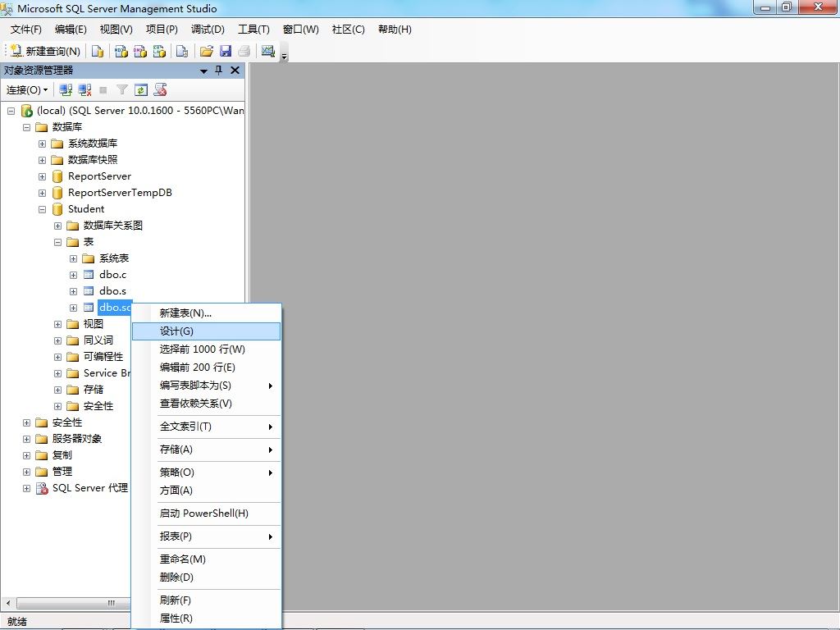The height and width of the screenshot is (630, 840).
Task: Open the 项目(P) menu
Action: tap(162, 30)
